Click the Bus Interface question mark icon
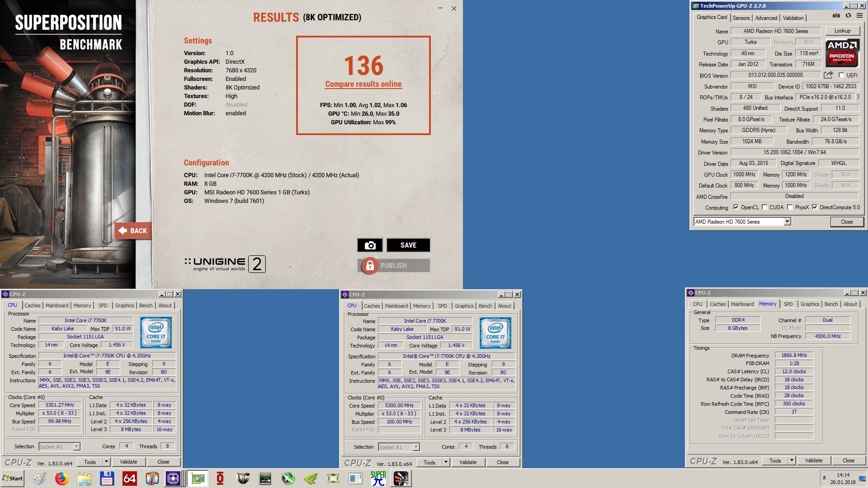Image resolution: width=868 pixels, height=488 pixels. pos(858,97)
